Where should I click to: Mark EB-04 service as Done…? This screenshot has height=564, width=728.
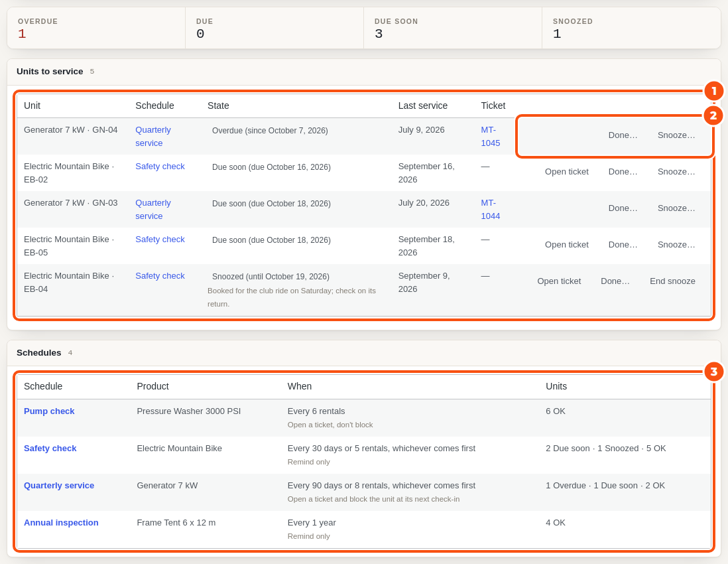(x=615, y=281)
